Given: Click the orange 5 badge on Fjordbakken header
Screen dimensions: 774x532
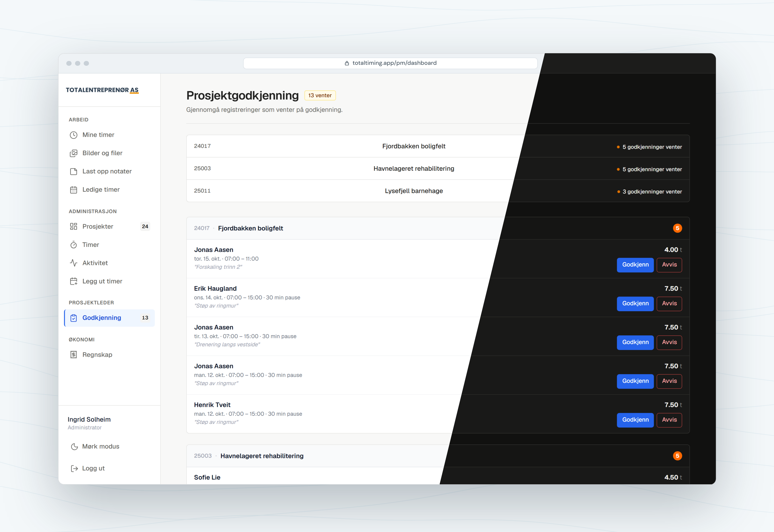Looking at the screenshot, I should click(x=677, y=228).
